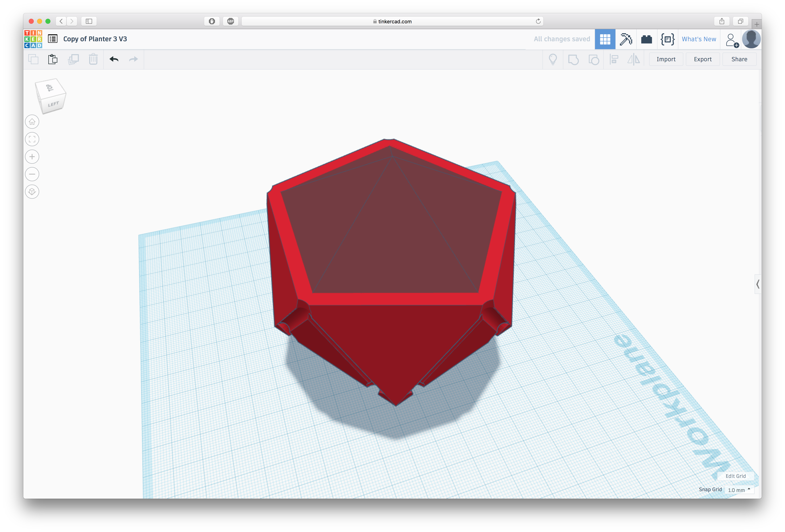This screenshot has width=785, height=532.
Task: Open the Blocks pickaxe mode
Action: coord(626,39)
